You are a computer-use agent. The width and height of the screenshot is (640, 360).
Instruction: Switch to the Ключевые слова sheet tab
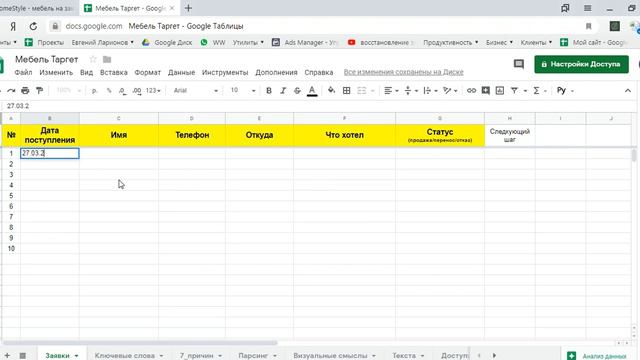(x=124, y=356)
